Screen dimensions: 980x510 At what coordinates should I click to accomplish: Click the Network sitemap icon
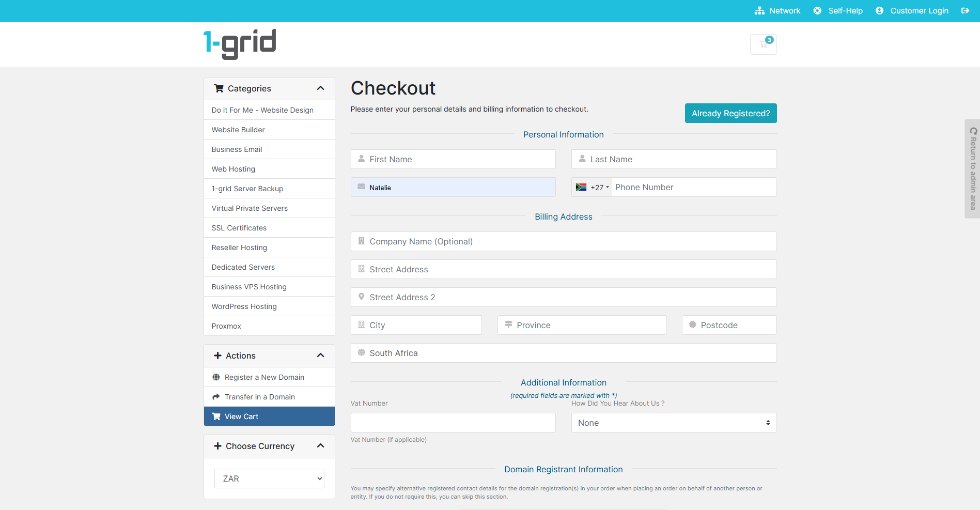(759, 11)
